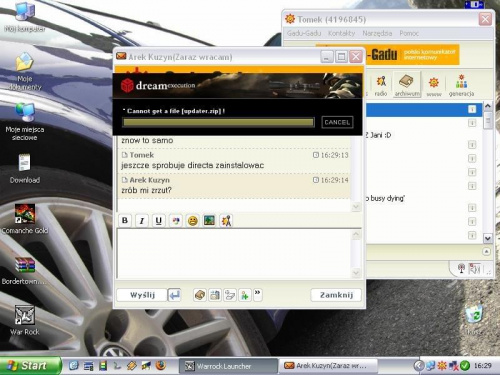Open Moje miejsca sieciowe desktop icon
The image size is (500, 375).
click(25, 122)
